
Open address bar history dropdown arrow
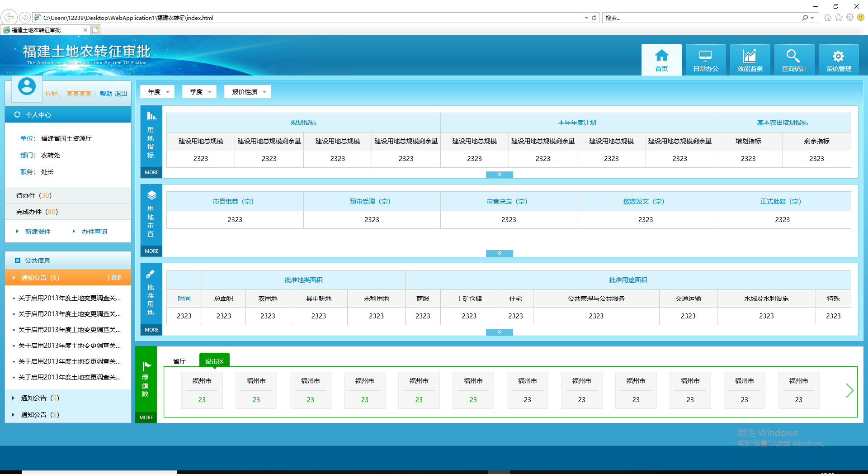[x=586, y=18]
